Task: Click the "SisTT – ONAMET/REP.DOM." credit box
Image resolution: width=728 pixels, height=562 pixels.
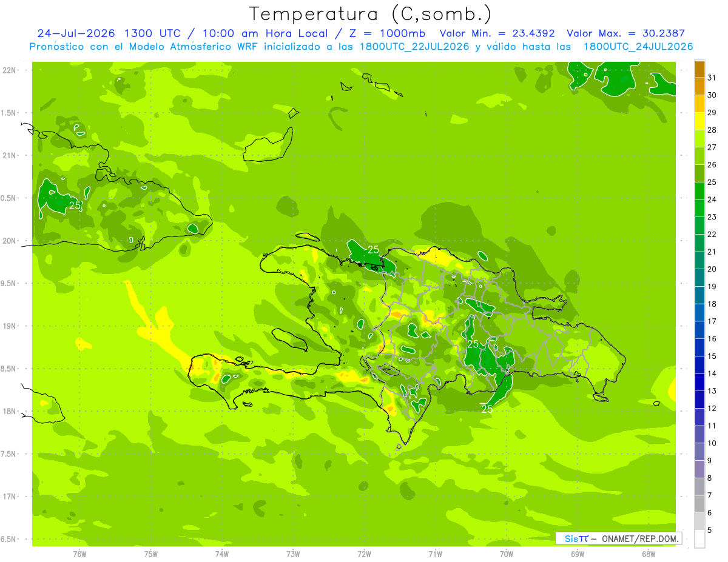Action: coord(619,538)
